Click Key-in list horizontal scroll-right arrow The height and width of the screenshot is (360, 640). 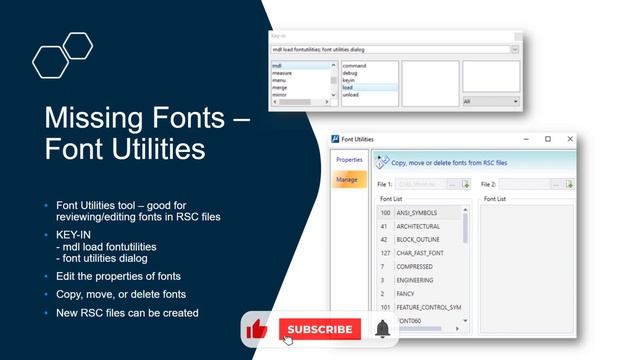[327, 102]
